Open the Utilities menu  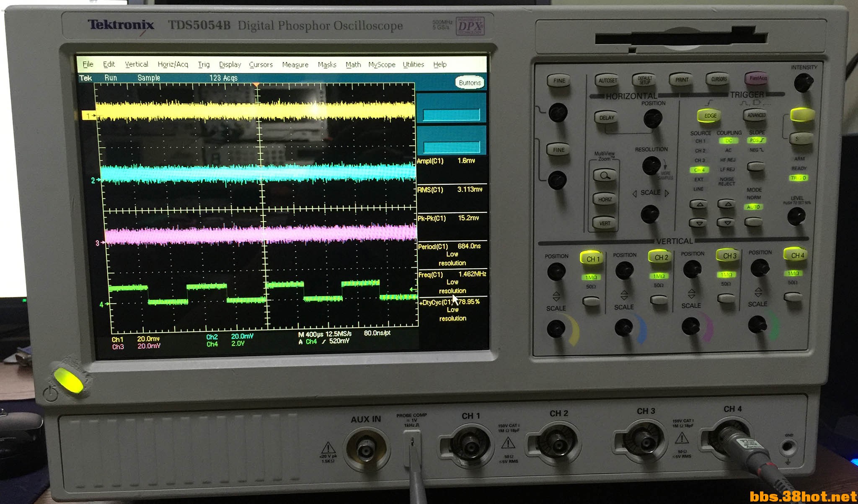(x=413, y=65)
